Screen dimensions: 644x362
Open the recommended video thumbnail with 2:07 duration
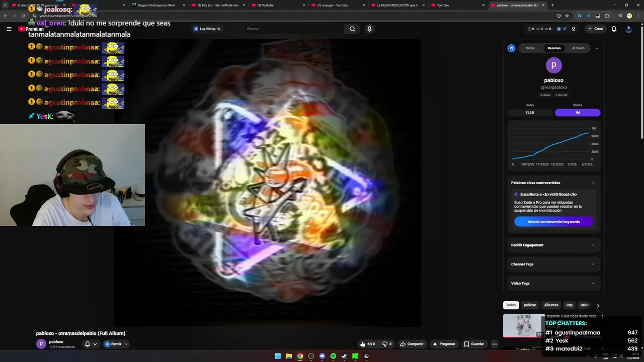[x=524, y=325]
